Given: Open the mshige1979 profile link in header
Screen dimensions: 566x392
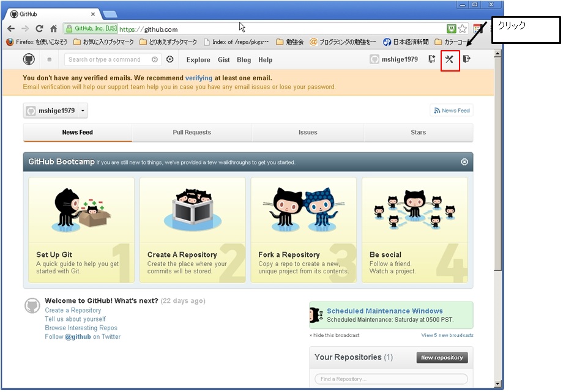Looking at the screenshot, I should 394,59.
